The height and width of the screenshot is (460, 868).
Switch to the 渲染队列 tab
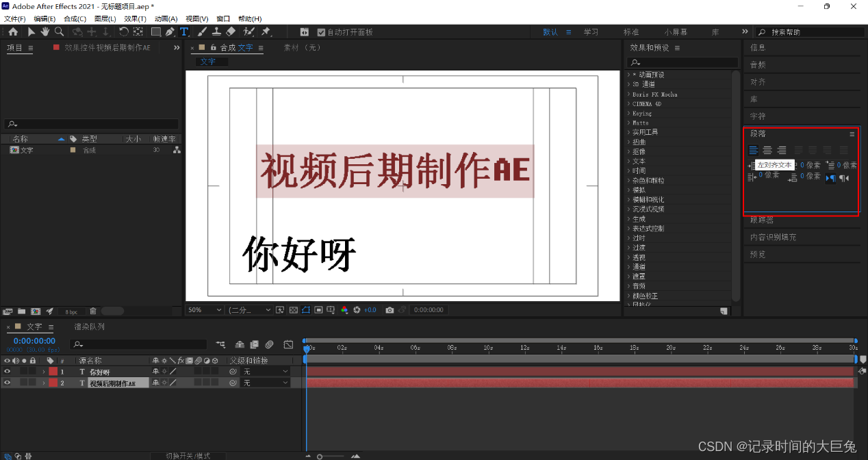pyautogui.click(x=90, y=327)
